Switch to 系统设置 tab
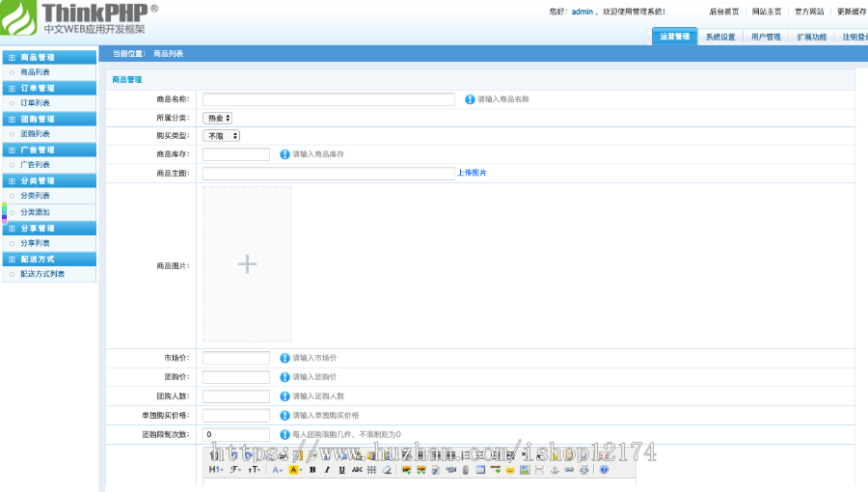This screenshot has width=868, height=492. click(720, 37)
